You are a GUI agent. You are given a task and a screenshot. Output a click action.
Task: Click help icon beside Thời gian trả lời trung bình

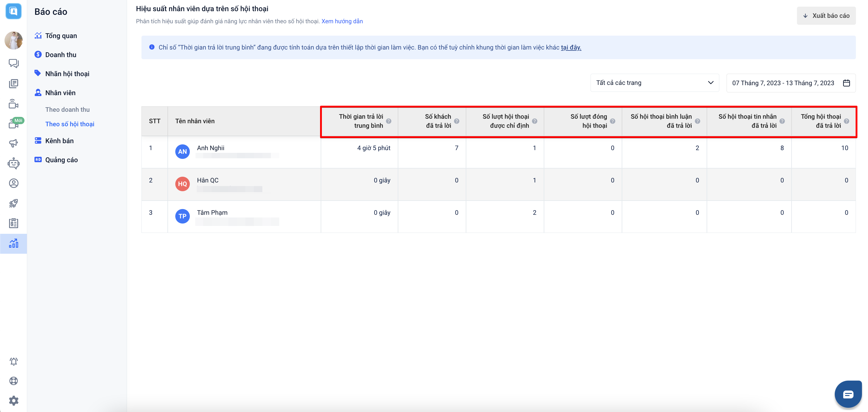388,121
